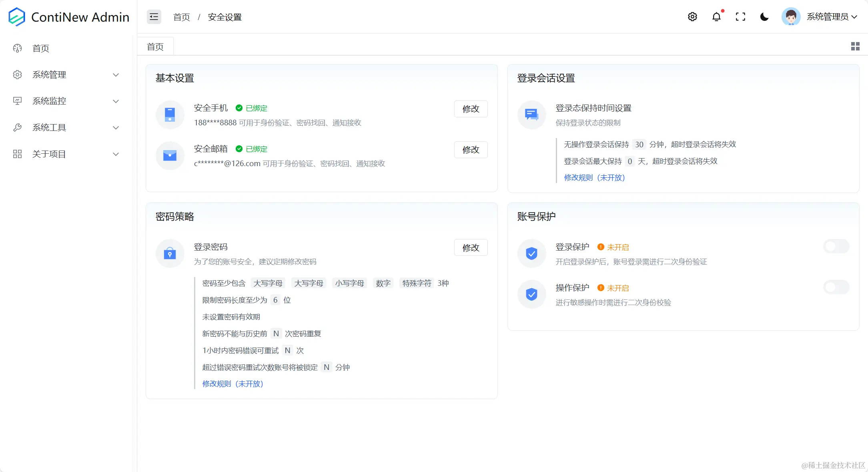868x472 pixels.
Task: Click the collapse sidebar icon
Action: [154, 17]
